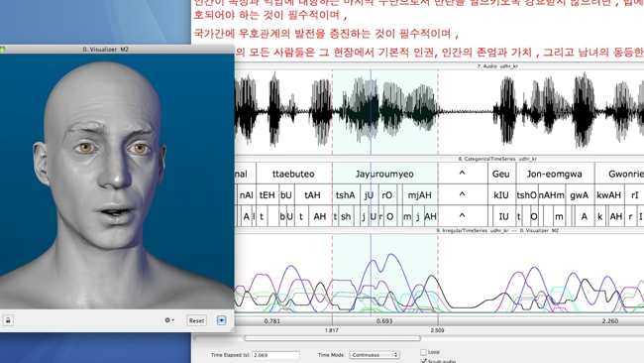644x363 pixels.
Task: Click the Geu word segment
Action: 501,174
